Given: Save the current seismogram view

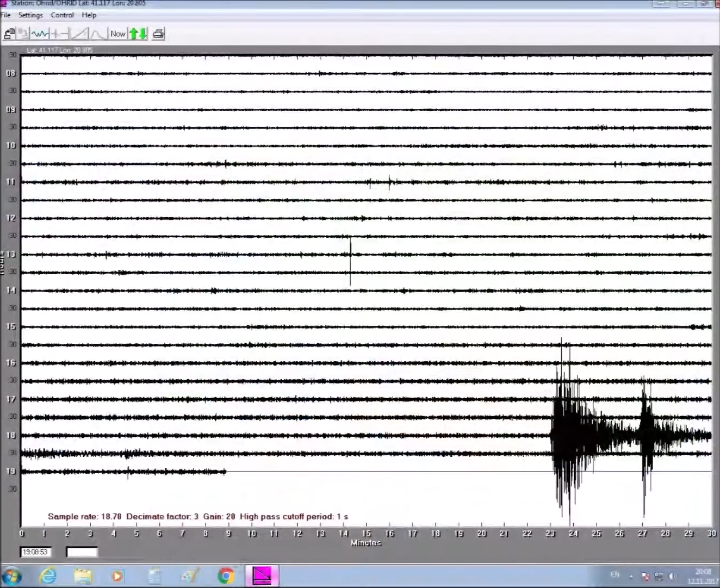Looking at the screenshot, I should [23, 33].
